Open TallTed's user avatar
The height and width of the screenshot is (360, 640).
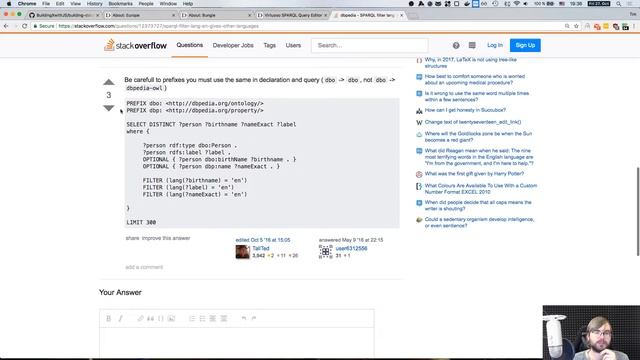click(242, 252)
